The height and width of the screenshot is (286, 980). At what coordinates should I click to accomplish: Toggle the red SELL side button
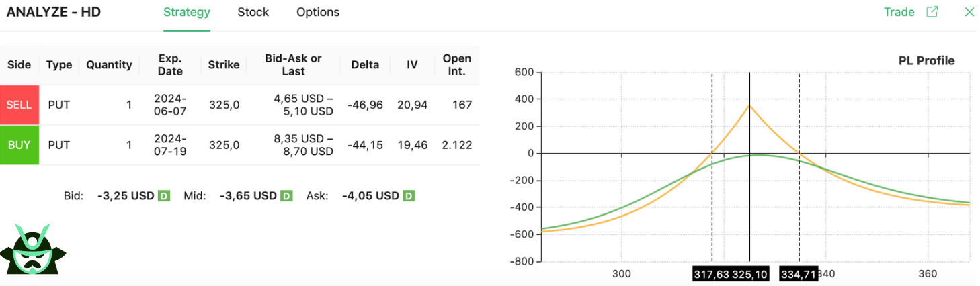[x=19, y=105]
